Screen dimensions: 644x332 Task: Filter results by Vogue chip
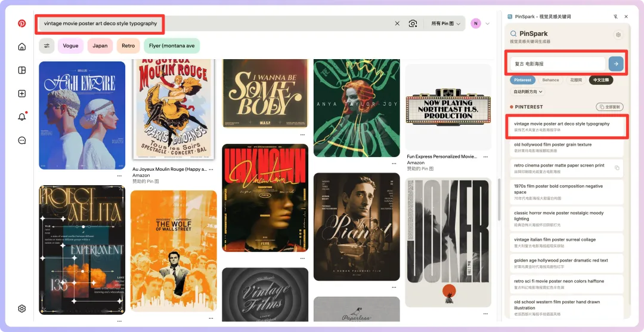(x=70, y=45)
